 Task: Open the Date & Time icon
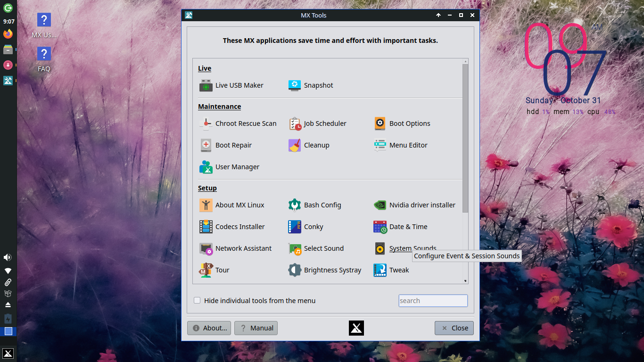click(380, 227)
